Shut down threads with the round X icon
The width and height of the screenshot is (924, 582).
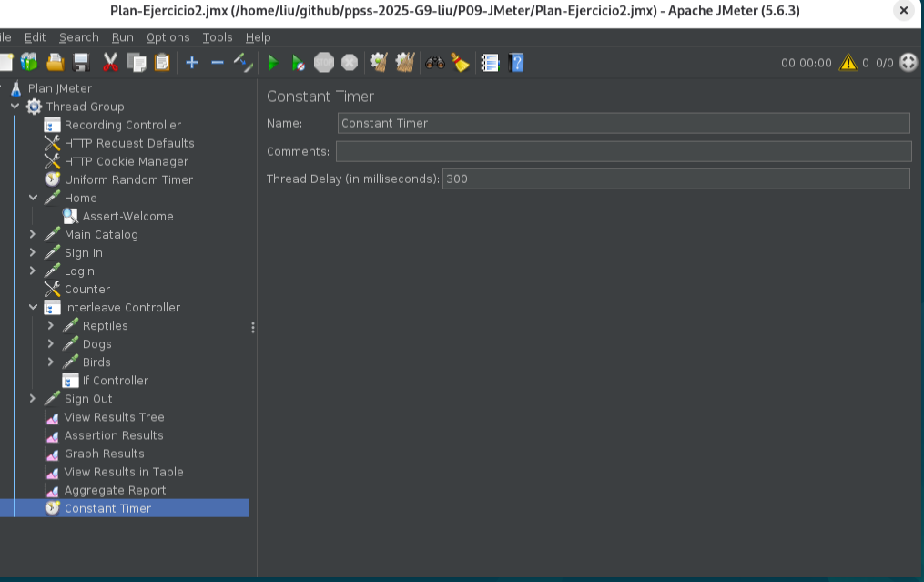[x=350, y=63]
